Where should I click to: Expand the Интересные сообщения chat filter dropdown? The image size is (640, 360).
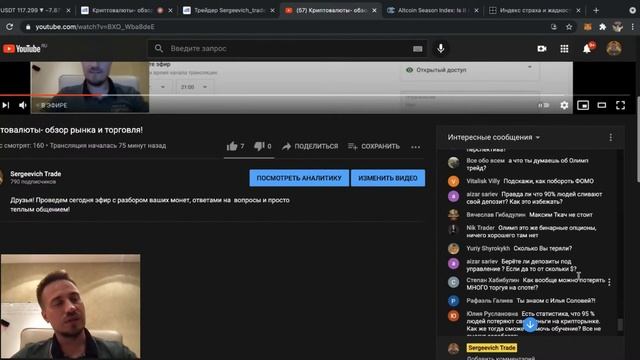pos(493,138)
